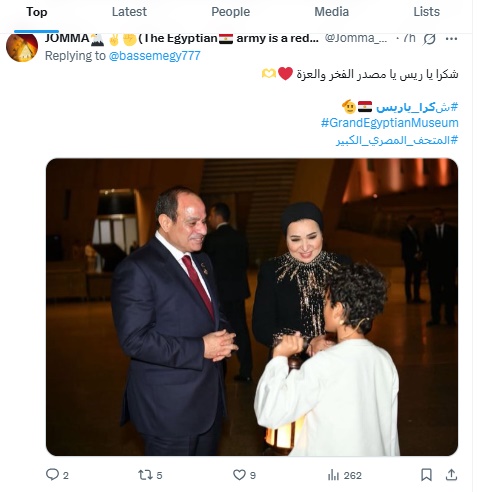This screenshot has width=478, height=492.
Task: Open the @bassemegy777 mention link
Action: (x=155, y=56)
